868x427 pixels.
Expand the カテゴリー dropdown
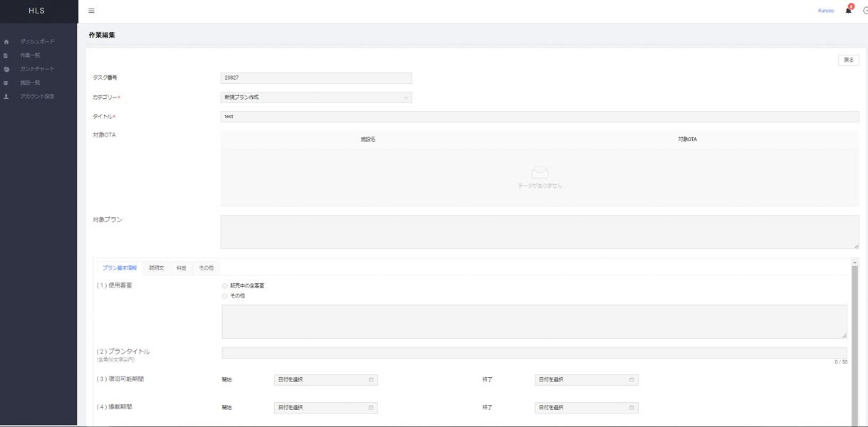[x=316, y=97]
